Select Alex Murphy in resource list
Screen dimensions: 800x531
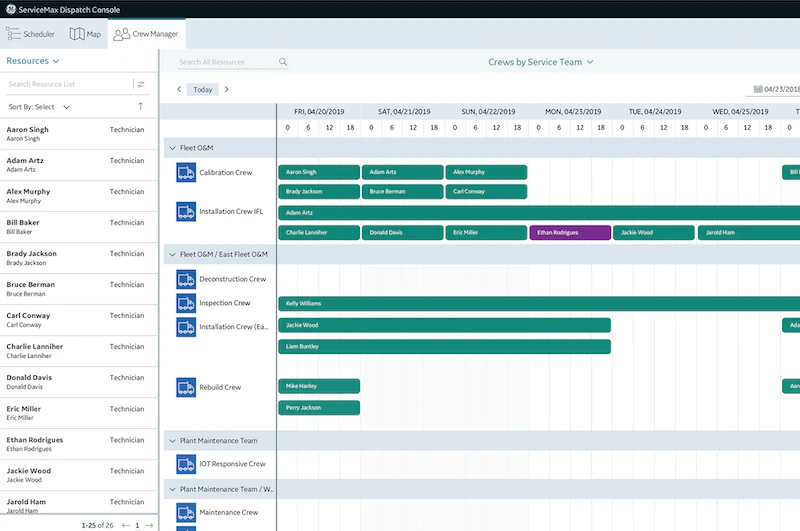pyautogui.click(x=79, y=196)
